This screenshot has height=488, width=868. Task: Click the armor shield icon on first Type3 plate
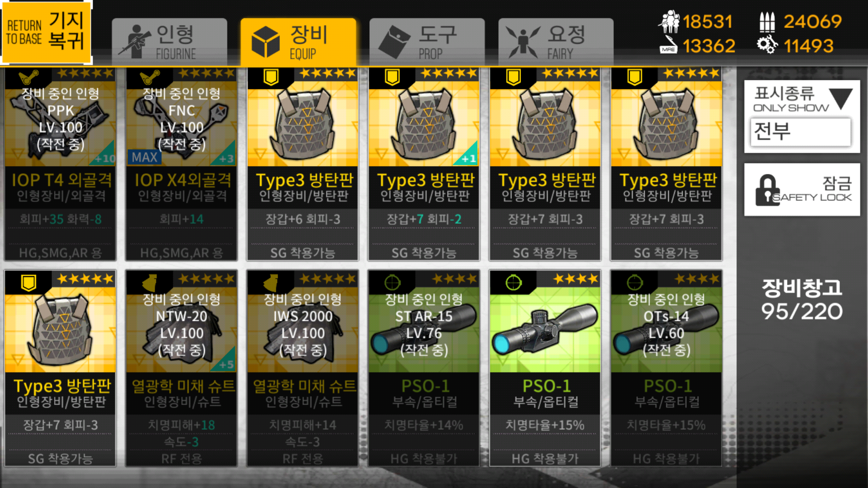[x=271, y=77]
